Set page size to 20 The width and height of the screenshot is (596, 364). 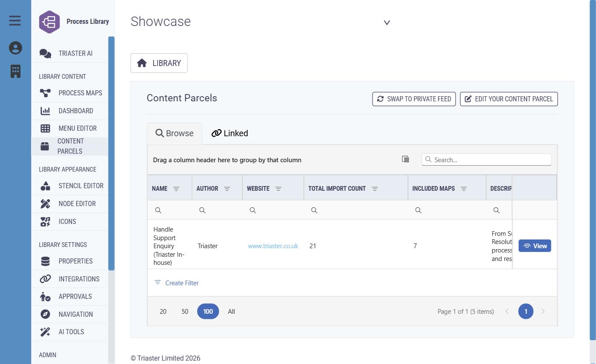click(163, 312)
